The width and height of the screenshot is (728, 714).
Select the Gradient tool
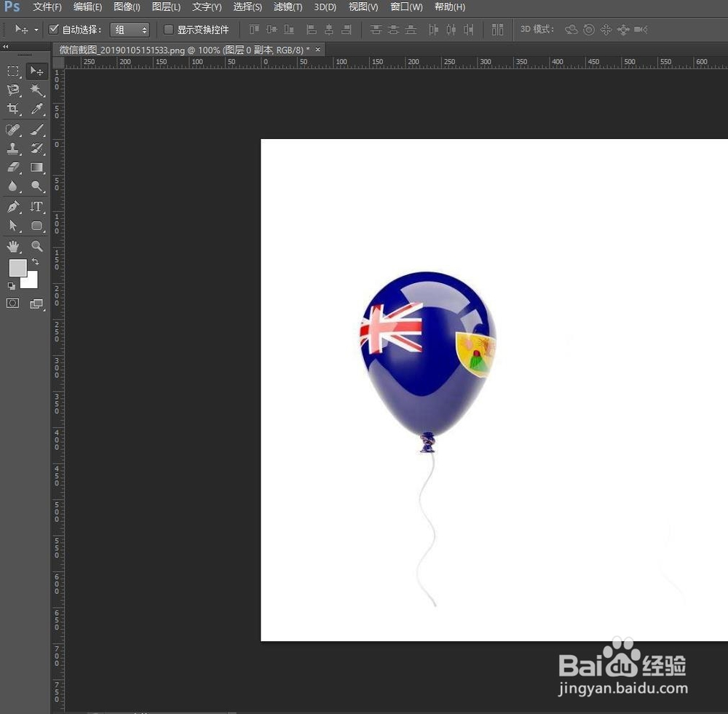[x=36, y=167]
